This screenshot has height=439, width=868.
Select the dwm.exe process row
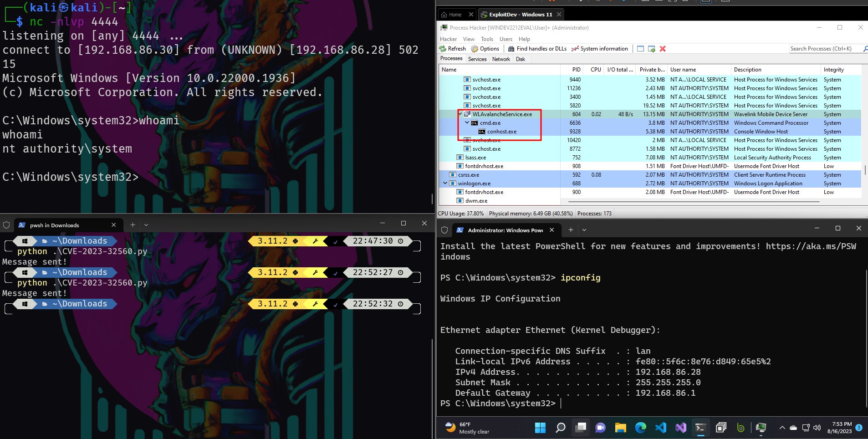(650, 201)
